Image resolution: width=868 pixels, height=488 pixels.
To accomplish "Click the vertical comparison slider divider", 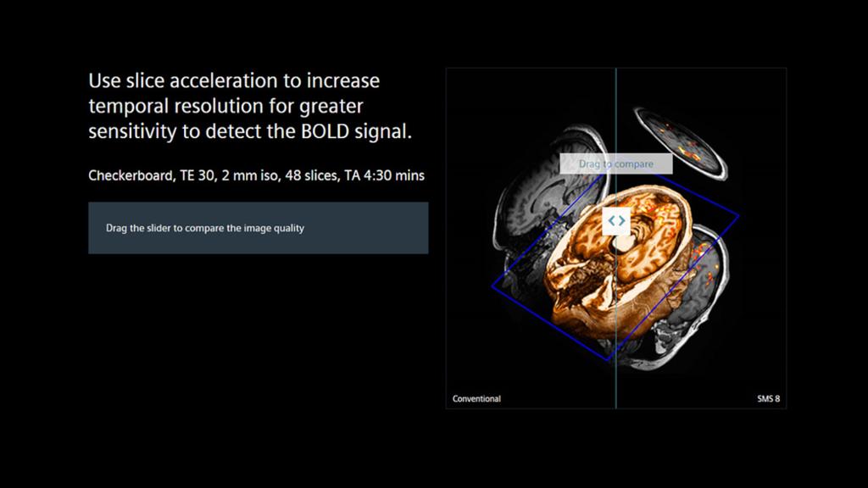I will [x=615, y=339].
